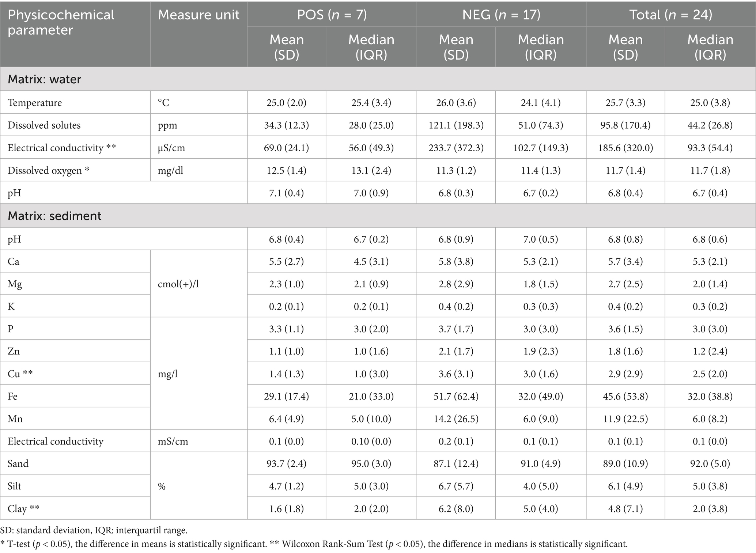Click the NEG (n = 17) column header
The height and width of the screenshot is (553, 756).
(x=501, y=15)
